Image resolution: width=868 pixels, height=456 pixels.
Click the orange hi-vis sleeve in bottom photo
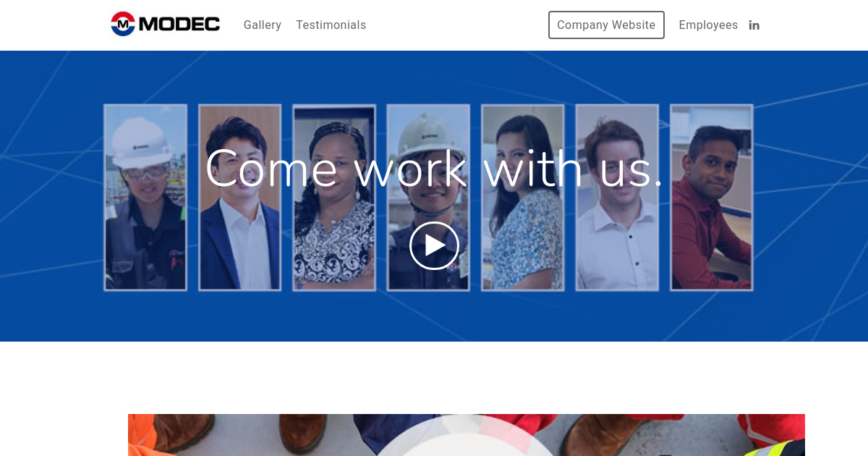click(143, 434)
